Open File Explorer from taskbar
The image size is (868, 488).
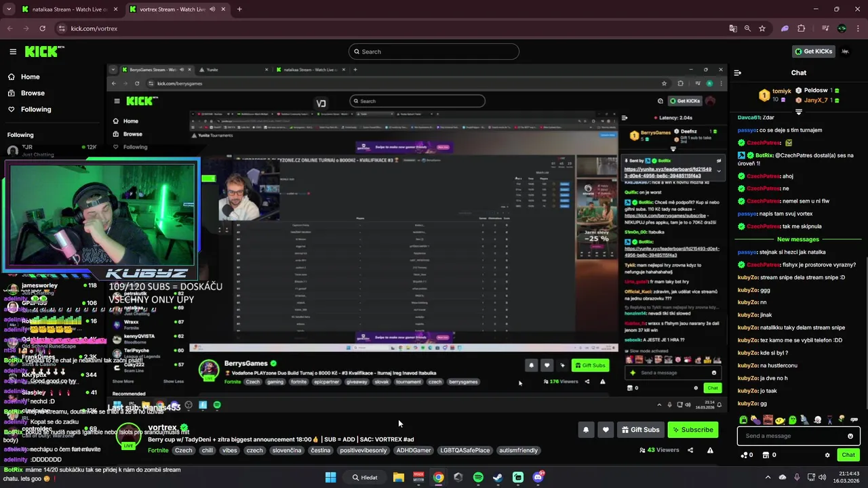(399, 477)
